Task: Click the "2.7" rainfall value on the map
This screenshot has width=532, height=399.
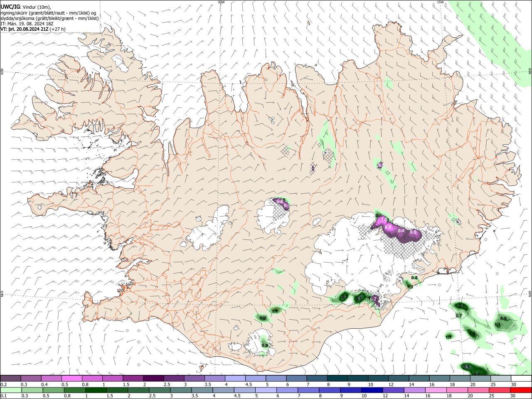Action: click(344, 297)
